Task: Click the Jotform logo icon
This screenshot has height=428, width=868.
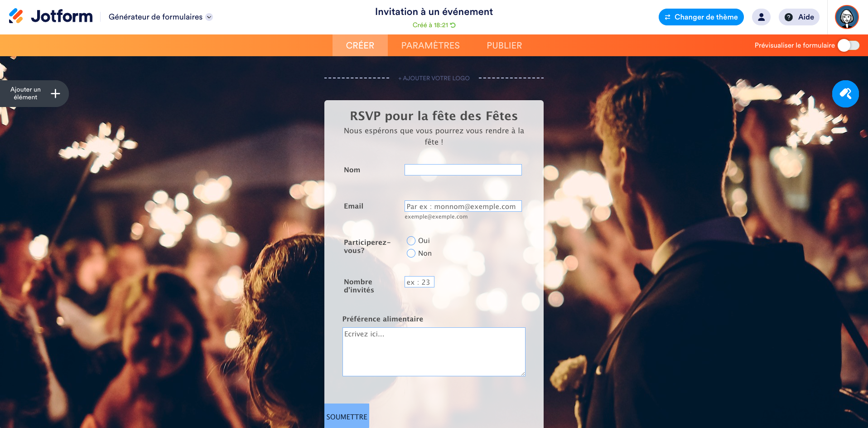Action: point(16,16)
